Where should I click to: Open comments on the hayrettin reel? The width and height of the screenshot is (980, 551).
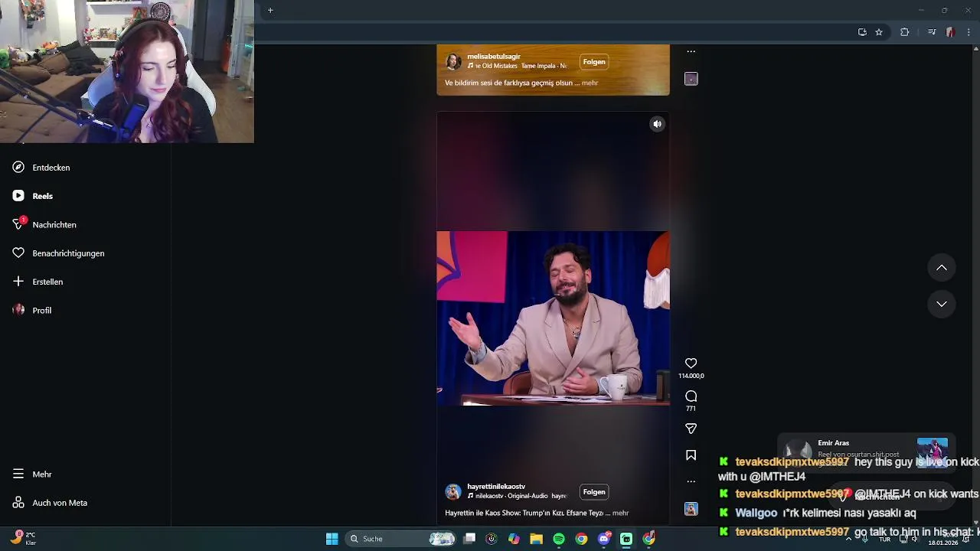click(x=691, y=396)
